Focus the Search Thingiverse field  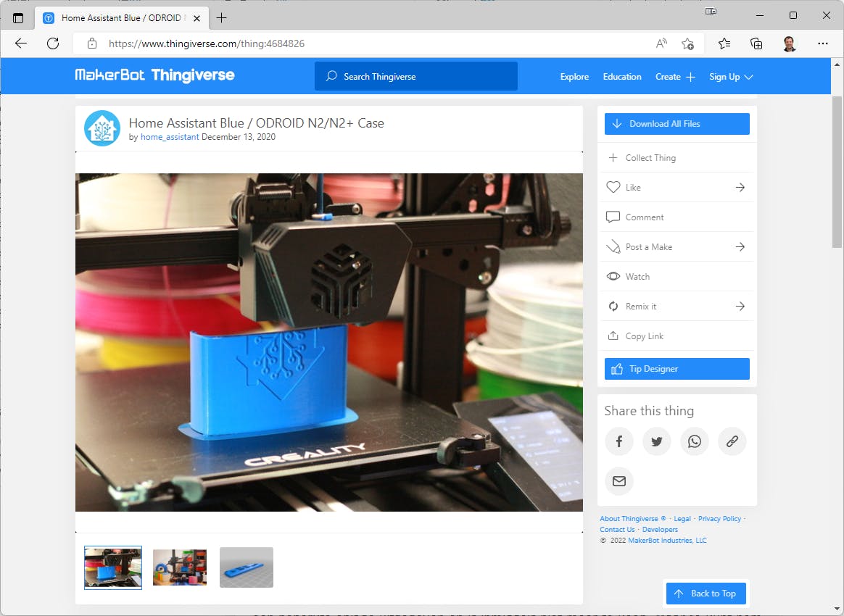tap(416, 76)
